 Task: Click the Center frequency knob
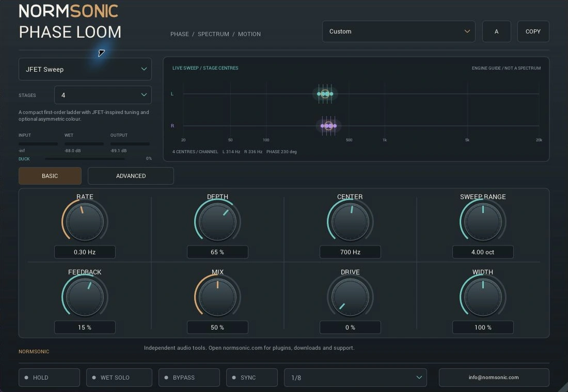[350, 221]
